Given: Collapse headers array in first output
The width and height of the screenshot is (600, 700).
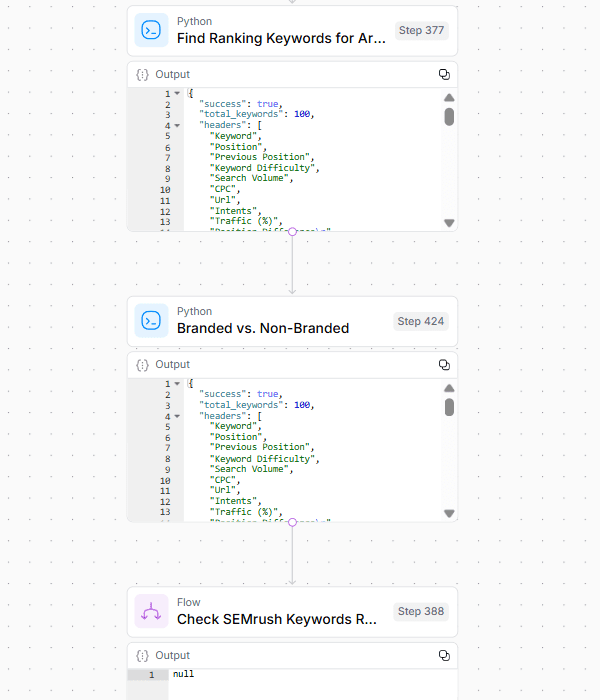Looking at the screenshot, I should tap(177, 125).
